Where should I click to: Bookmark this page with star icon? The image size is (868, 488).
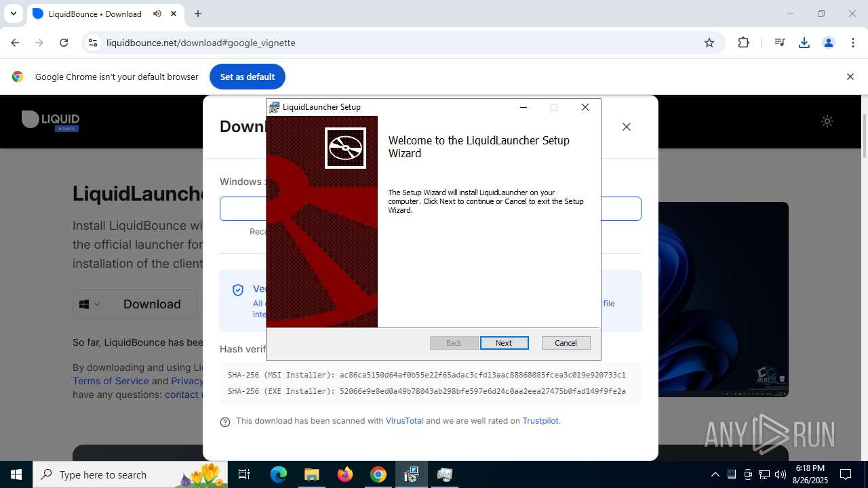click(x=709, y=43)
